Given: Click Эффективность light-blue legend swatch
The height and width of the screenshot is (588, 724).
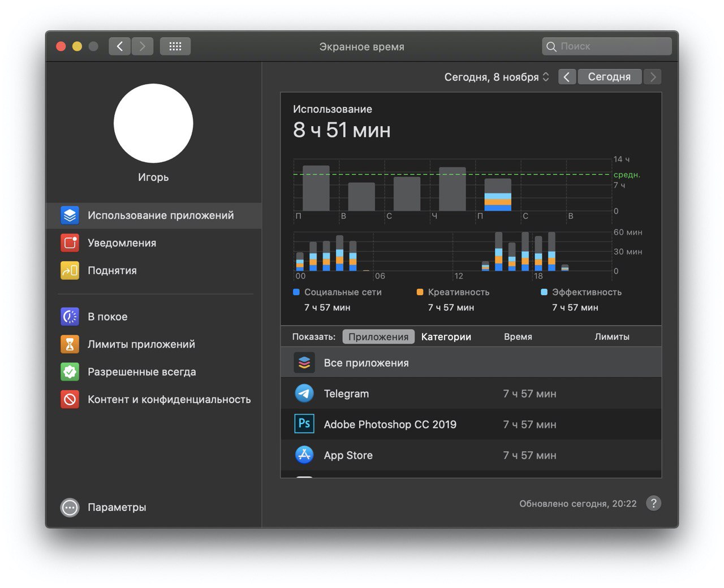Looking at the screenshot, I should (x=544, y=292).
